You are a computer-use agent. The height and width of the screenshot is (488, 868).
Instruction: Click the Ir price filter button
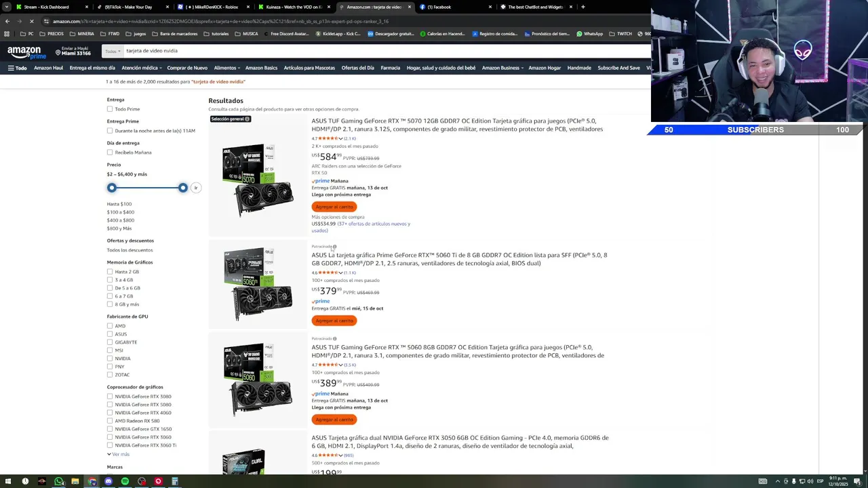tap(196, 188)
